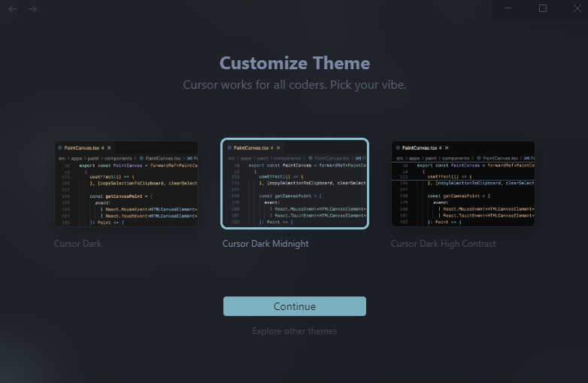Click the "Cursor Dark Midnight" theme name label
588x383 pixels.
[265, 244]
